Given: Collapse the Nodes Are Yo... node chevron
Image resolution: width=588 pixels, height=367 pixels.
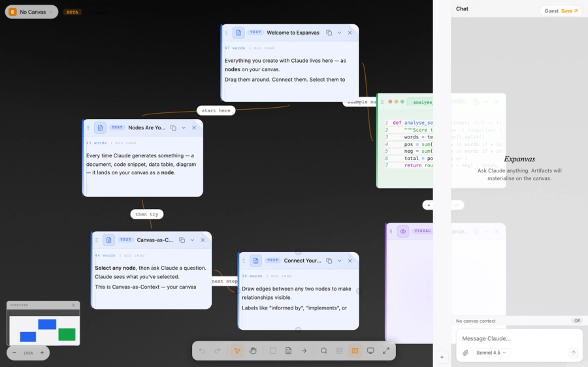Looking at the screenshot, I should (184, 128).
